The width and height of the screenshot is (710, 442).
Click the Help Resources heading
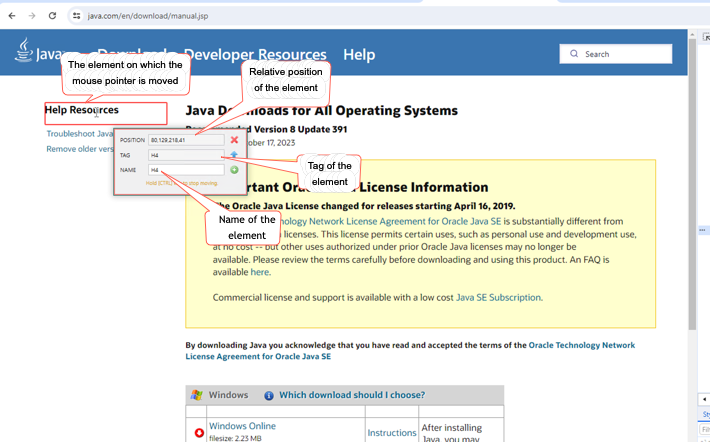point(82,110)
